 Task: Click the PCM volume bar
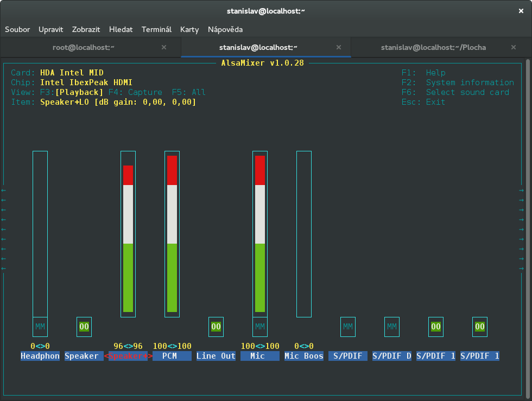point(172,233)
